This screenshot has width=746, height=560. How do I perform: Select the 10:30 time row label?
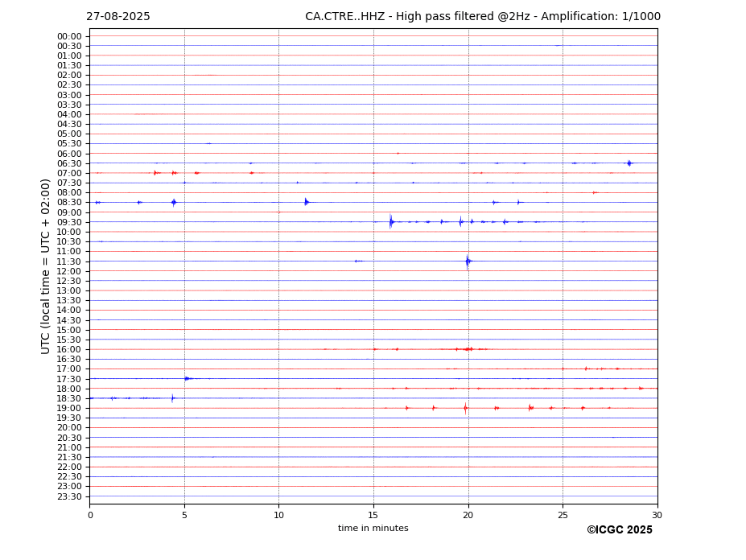(69, 241)
